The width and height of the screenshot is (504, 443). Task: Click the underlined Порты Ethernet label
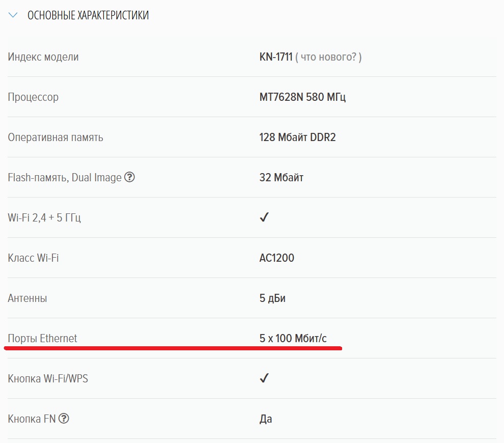42,338
